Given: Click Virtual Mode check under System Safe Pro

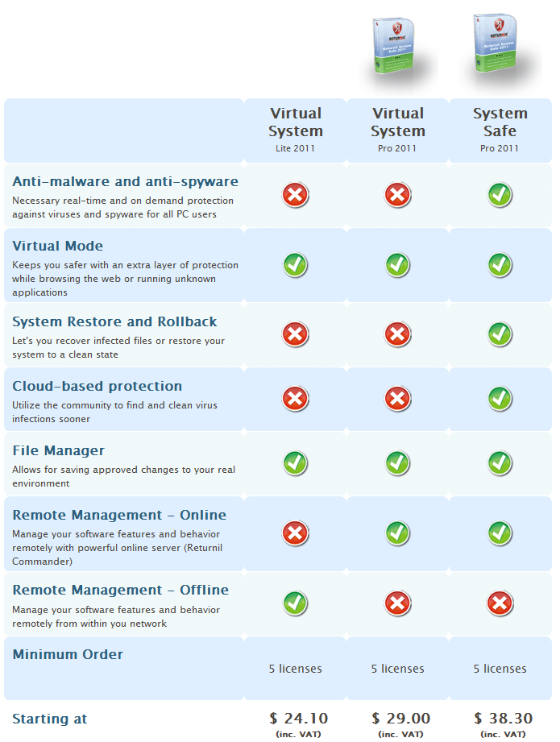Looking at the screenshot, I should pyautogui.click(x=500, y=265).
